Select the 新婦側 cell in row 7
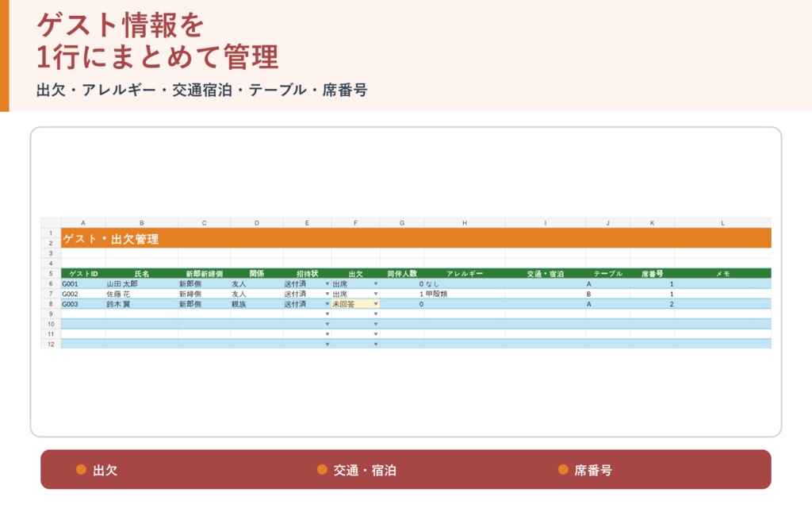 tap(204, 294)
